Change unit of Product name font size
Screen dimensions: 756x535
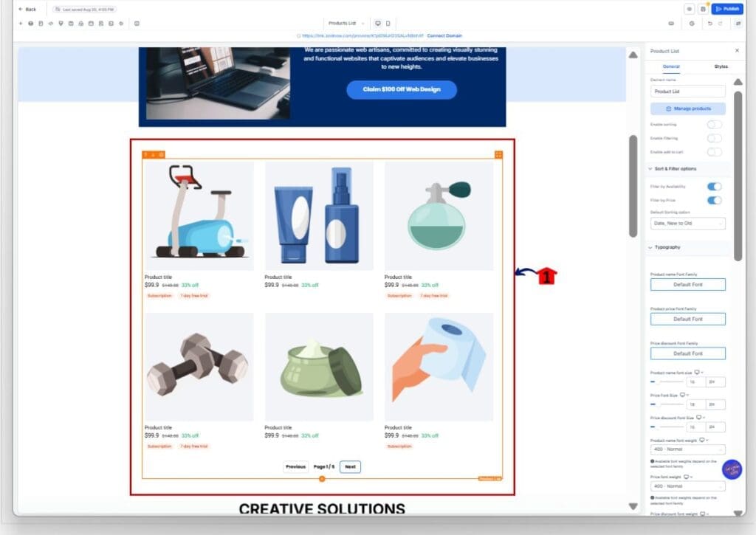click(x=715, y=382)
